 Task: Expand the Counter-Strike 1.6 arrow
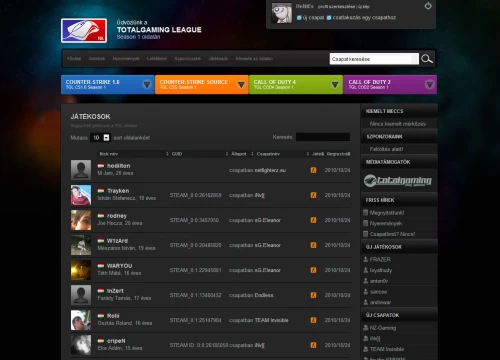click(x=147, y=85)
